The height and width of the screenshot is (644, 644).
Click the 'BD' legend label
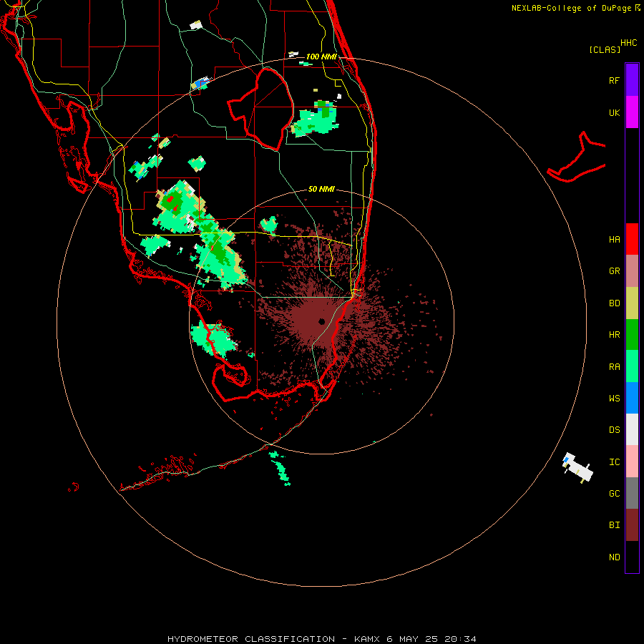(614, 303)
